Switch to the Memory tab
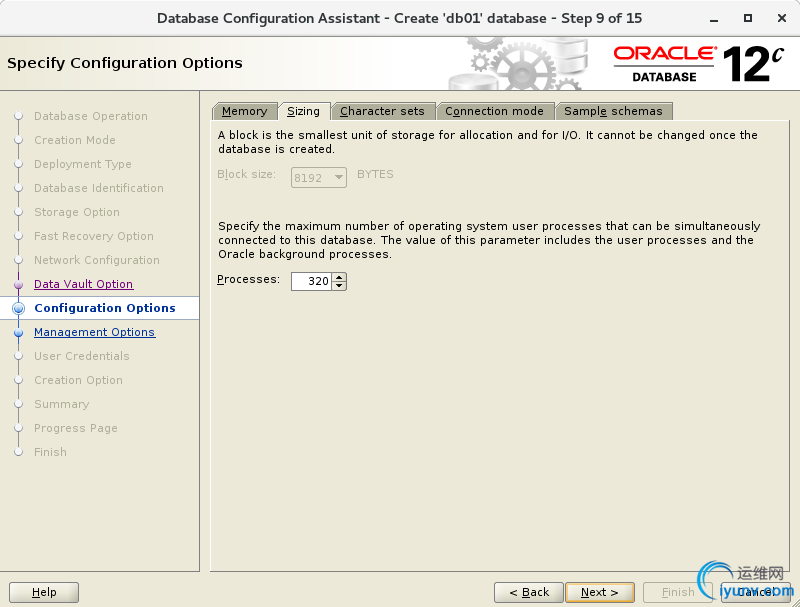Image resolution: width=800 pixels, height=607 pixels. (x=244, y=111)
